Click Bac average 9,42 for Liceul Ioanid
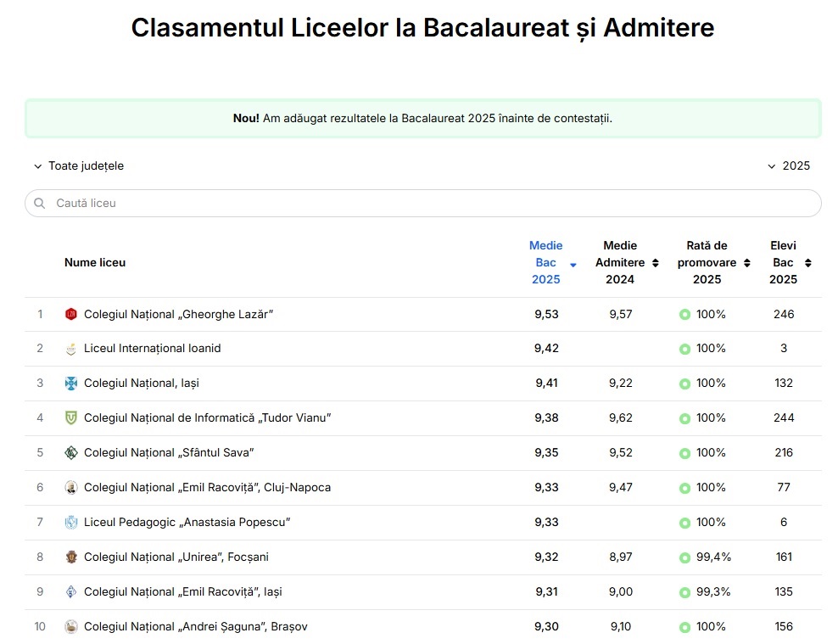 (x=546, y=349)
